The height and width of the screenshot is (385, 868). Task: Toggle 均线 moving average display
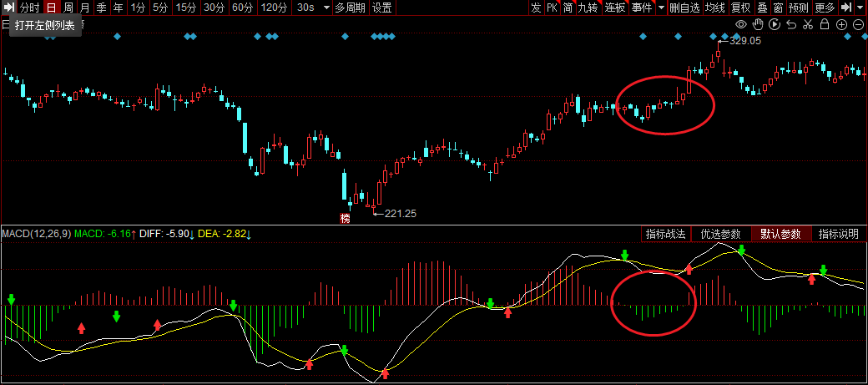pyautogui.click(x=714, y=8)
